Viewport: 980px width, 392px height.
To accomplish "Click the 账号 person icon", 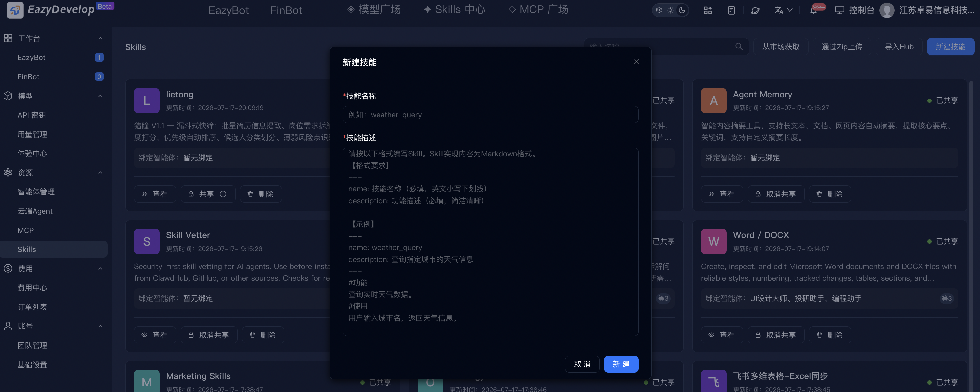I will click(8, 326).
